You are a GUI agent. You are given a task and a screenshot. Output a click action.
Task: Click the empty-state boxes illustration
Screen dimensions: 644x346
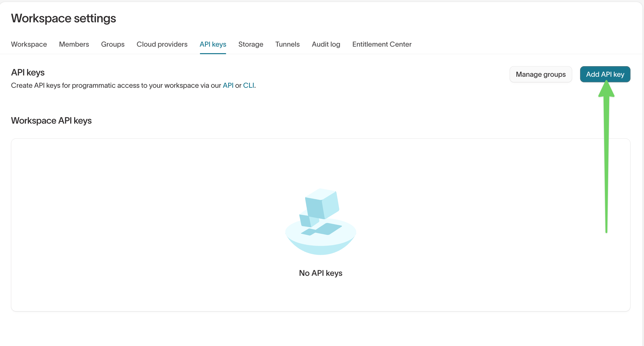coord(321,222)
